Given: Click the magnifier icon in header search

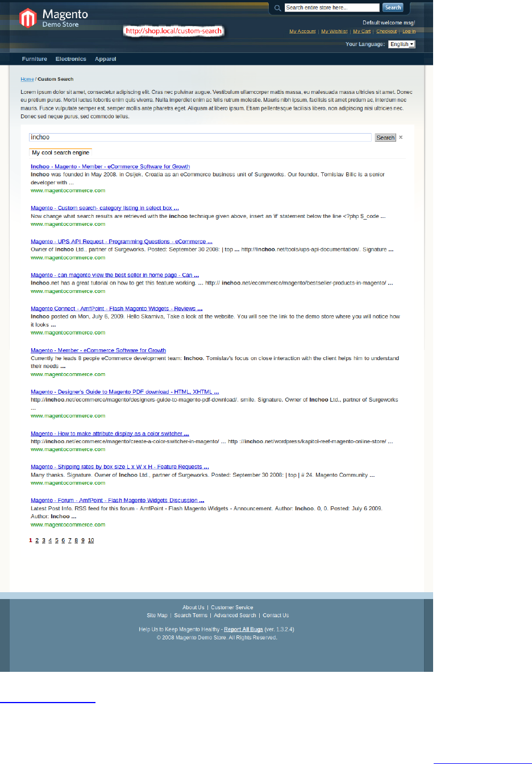Looking at the screenshot, I should (277, 8).
